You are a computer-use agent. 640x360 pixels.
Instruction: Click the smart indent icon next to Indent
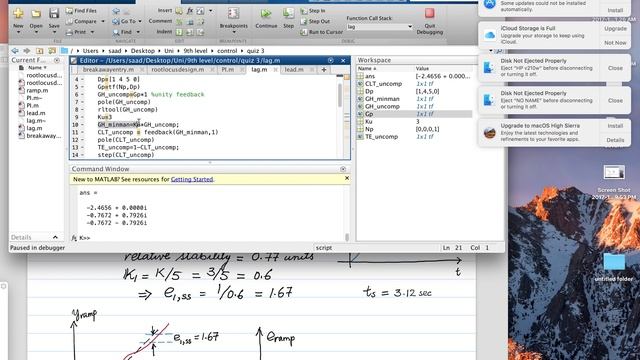(179, 32)
